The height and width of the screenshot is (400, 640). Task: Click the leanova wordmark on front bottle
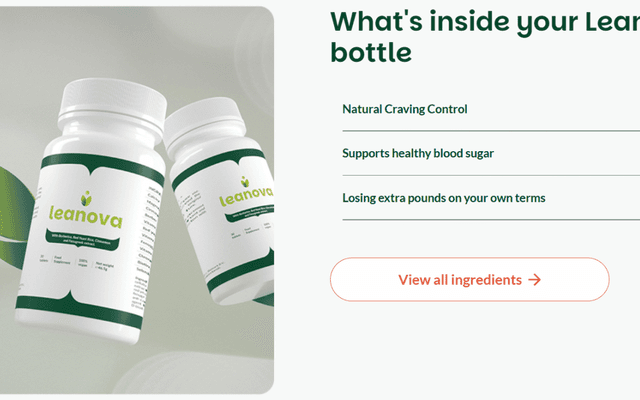pyautogui.click(x=85, y=218)
